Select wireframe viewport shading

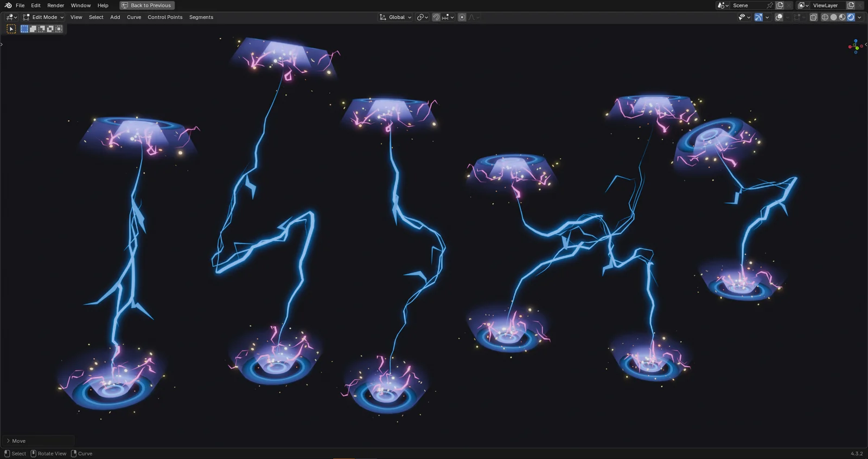[x=825, y=17]
